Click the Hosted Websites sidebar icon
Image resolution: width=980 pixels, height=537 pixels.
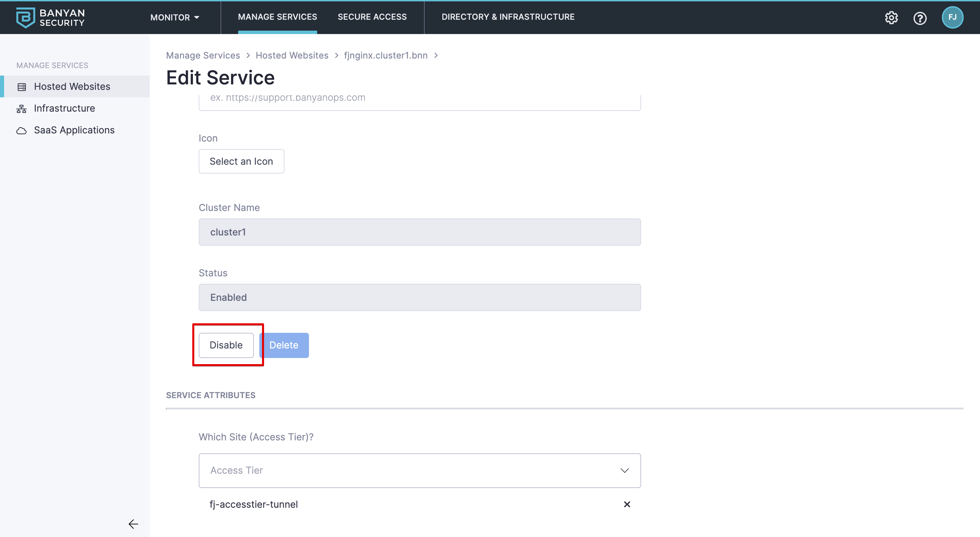(22, 87)
